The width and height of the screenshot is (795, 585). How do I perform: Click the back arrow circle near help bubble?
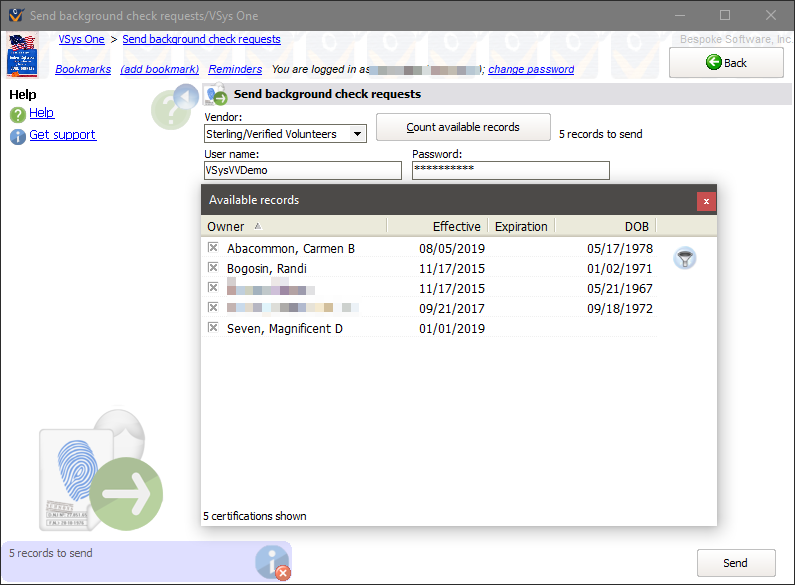tap(186, 96)
